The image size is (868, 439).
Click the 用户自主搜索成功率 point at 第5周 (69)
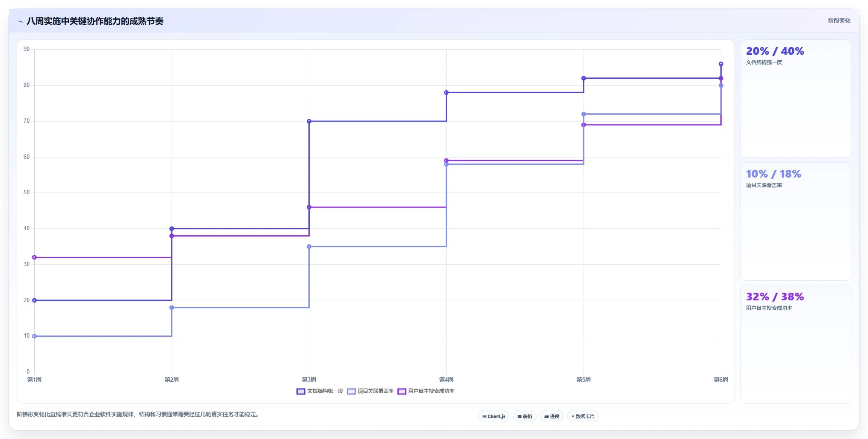click(x=584, y=125)
